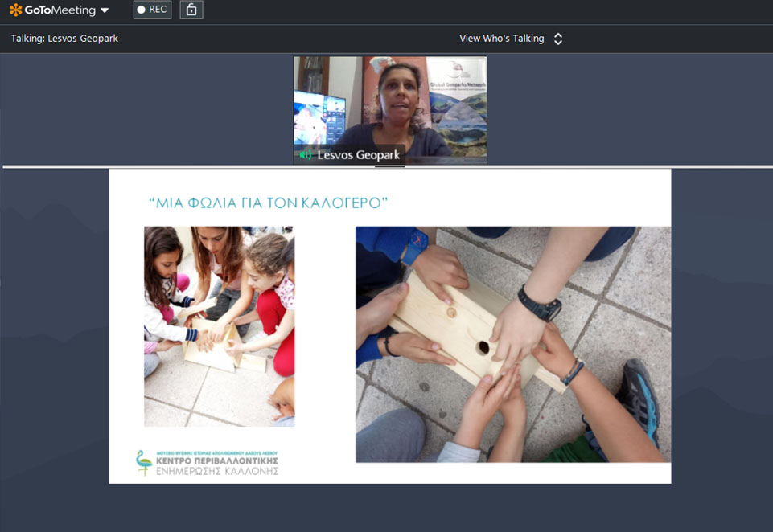Image resolution: width=773 pixels, height=532 pixels.
Task: Toggle the REC recording button
Action: pyautogui.click(x=152, y=10)
